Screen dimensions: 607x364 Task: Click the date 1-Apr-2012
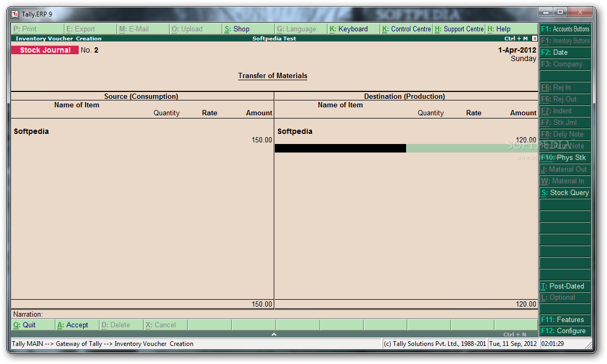click(x=517, y=50)
